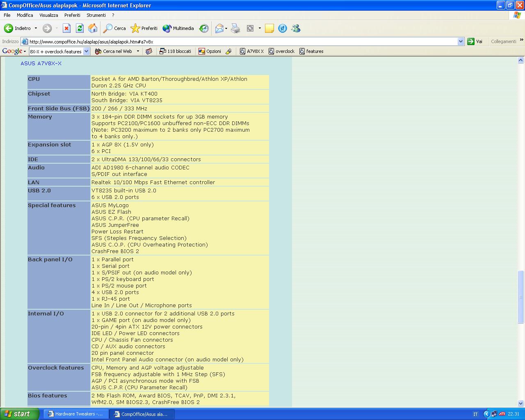The image size is (525, 420).
Task: Click the Windows start button
Action: [x=19, y=414]
